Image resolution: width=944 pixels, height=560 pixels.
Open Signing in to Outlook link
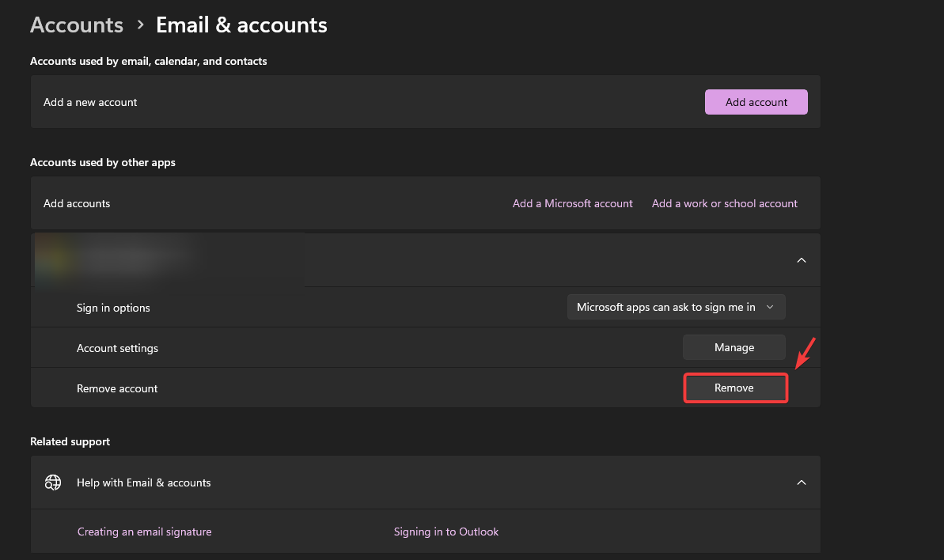[446, 532]
